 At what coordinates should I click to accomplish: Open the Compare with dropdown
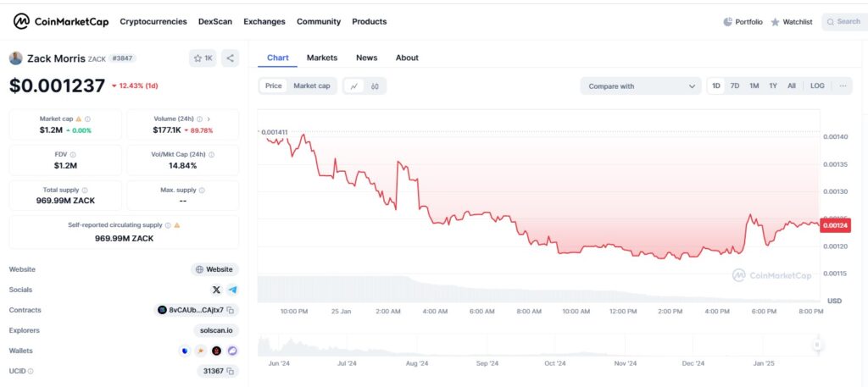coord(640,86)
